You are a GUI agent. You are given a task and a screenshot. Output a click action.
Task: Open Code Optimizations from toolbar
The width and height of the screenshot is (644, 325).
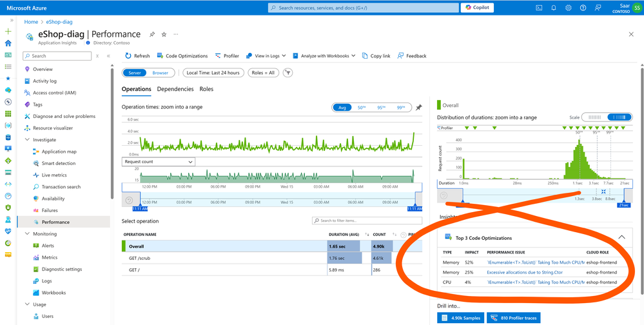click(182, 56)
